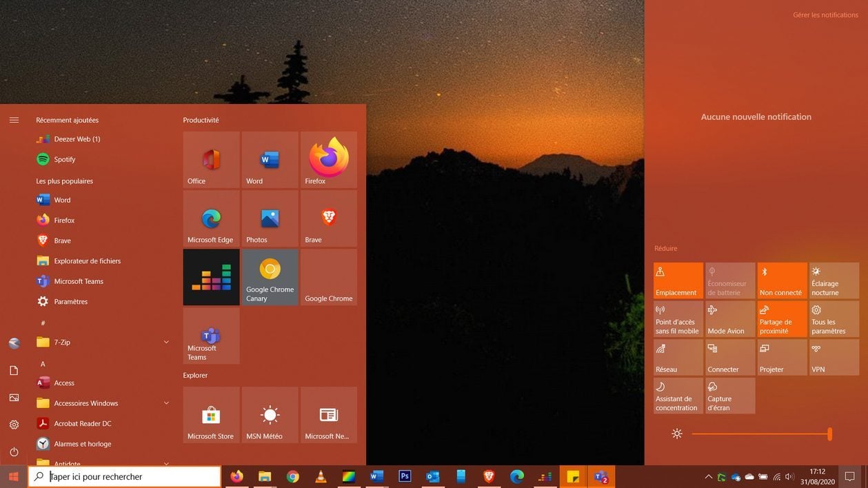Launch the Microsoft Edge tile

211,218
